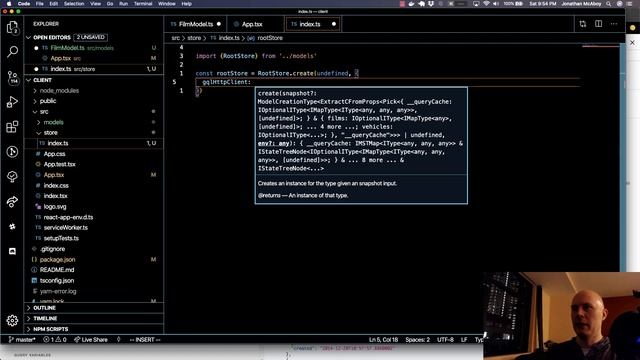The height and width of the screenshot is (360, 640).
Task: Click the unsaved dot on index.ts tab
Action: [334, 24]
